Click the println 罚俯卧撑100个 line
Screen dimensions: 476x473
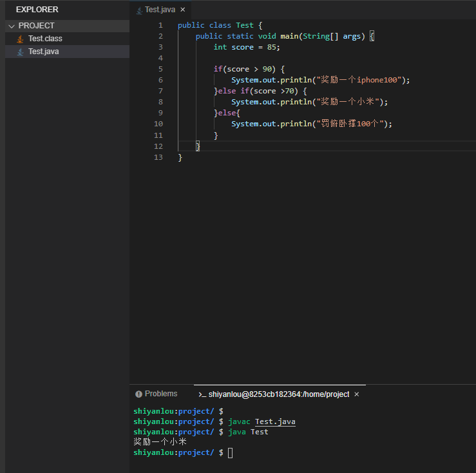pyautogui.click(x=312, y=124)
